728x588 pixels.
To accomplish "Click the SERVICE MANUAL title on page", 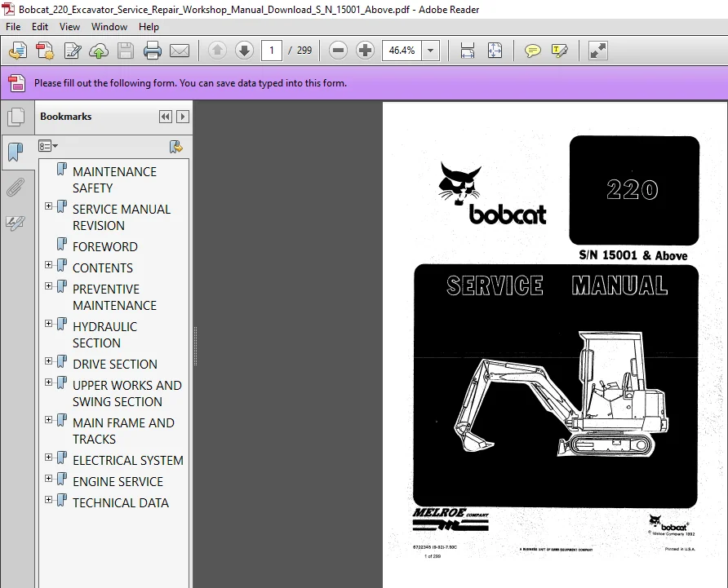I will coord(557,285).
